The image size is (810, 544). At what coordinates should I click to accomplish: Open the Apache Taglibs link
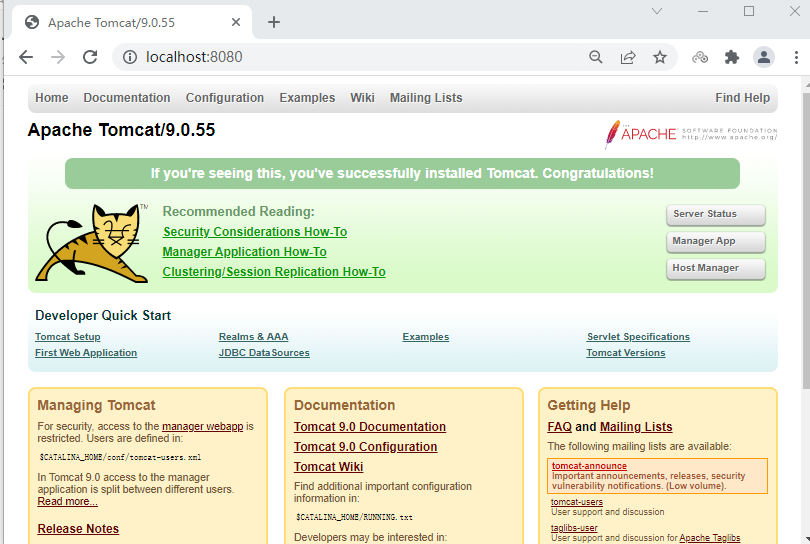tap(710, 538)
